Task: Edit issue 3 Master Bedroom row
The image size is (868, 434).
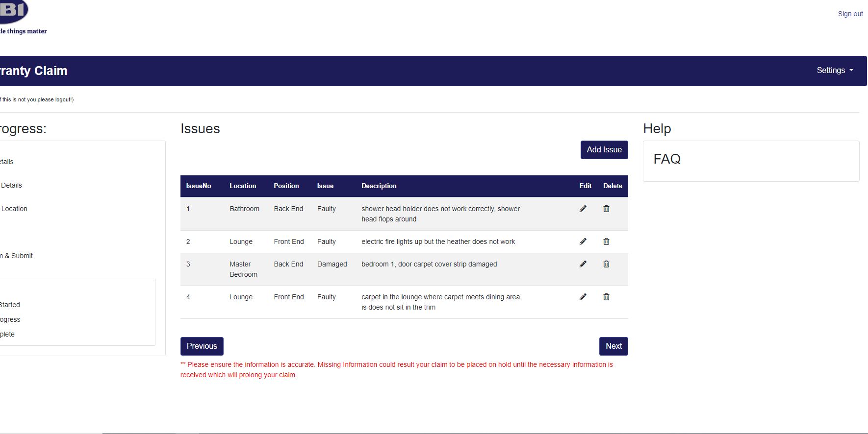Action: tap(583, 264)
